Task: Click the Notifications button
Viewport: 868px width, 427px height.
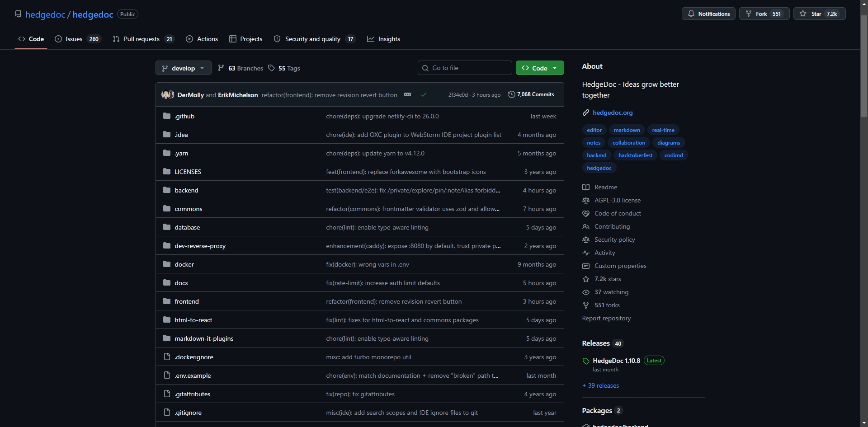Action: point(708,14)
